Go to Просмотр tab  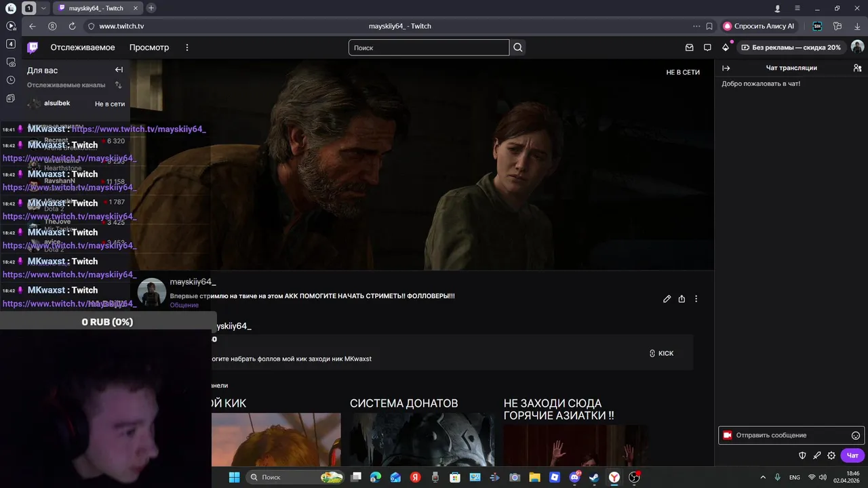pyautogui.click(x=149, y=47)
